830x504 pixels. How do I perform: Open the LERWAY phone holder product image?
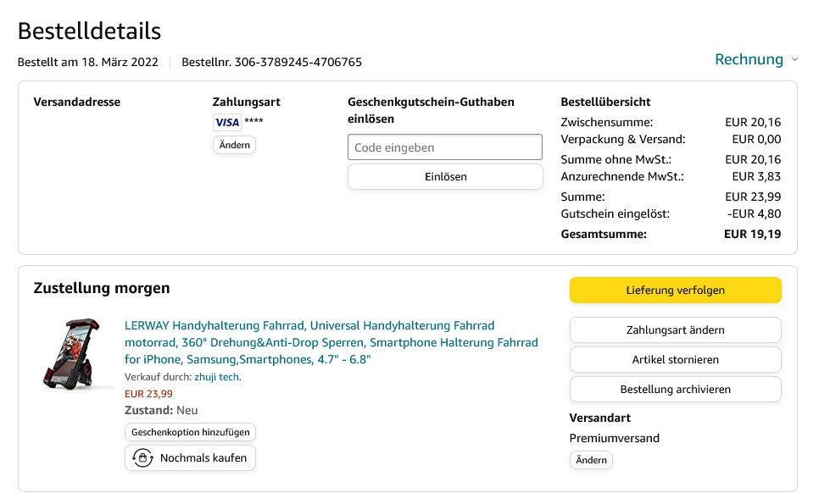78,354
